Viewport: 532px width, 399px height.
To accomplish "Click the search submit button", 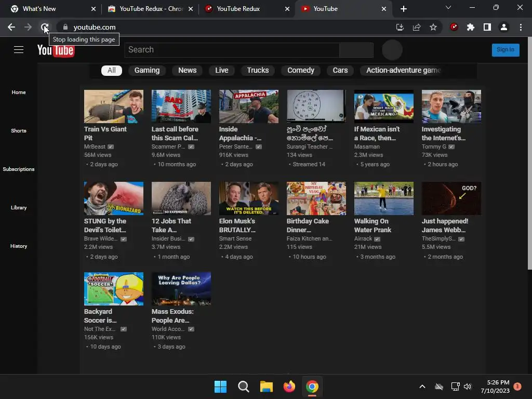I will tap(356, 50).
